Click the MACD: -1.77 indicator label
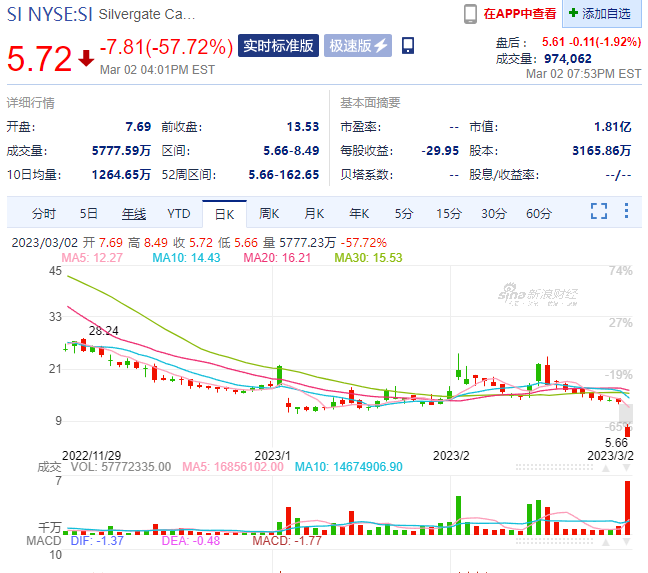The width and height of the screenshot is (648, 573). click(287, 540)
